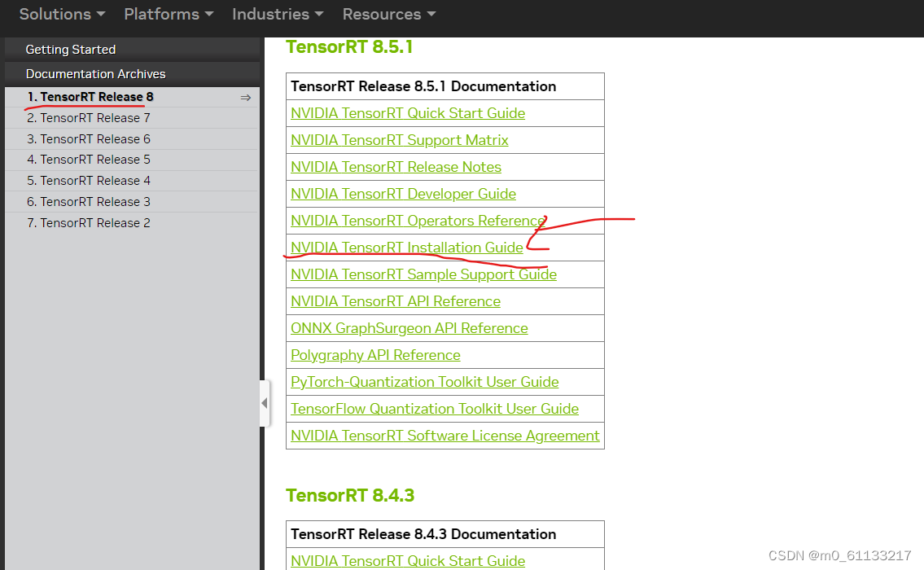Open NVIDIA TensorRT Installation Guide link
The width and height of the screenshot is (924, 570).
[x=406, y=248]
